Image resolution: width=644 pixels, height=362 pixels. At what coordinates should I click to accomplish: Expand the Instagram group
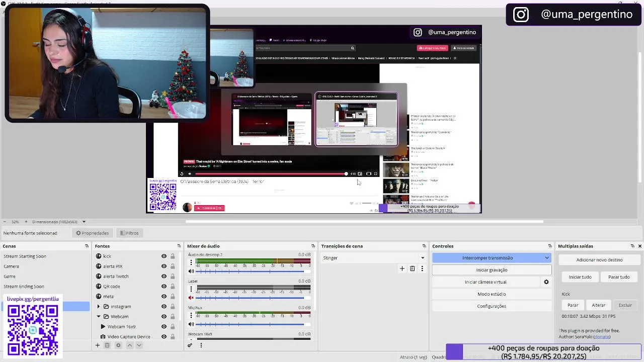[x=99, y=306]
